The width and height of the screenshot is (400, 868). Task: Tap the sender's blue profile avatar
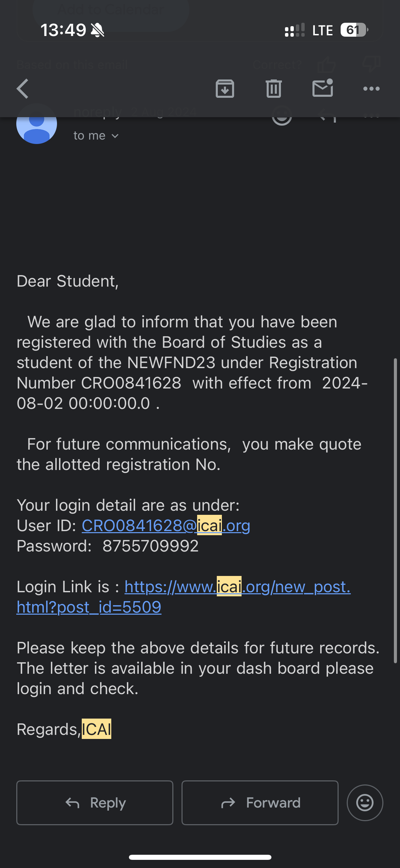click(37, 124)
